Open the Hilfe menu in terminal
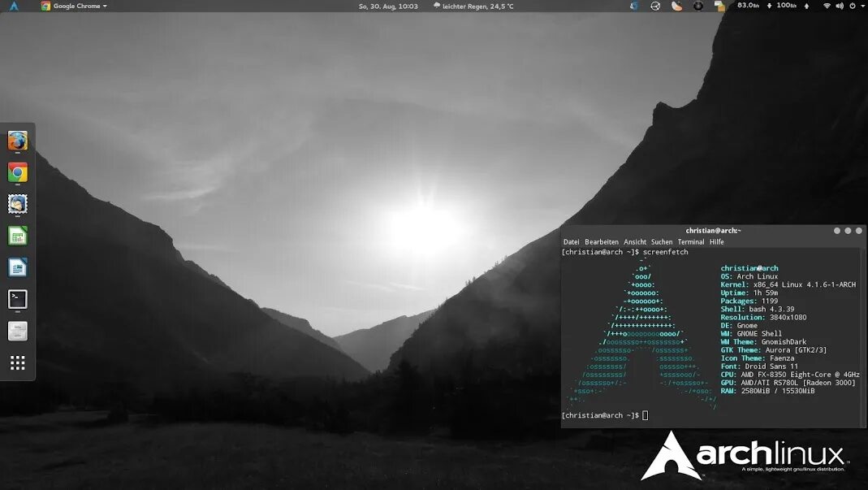Image resolution: width=868 pixels, height=490 pixels. click(x=717, y=241)
